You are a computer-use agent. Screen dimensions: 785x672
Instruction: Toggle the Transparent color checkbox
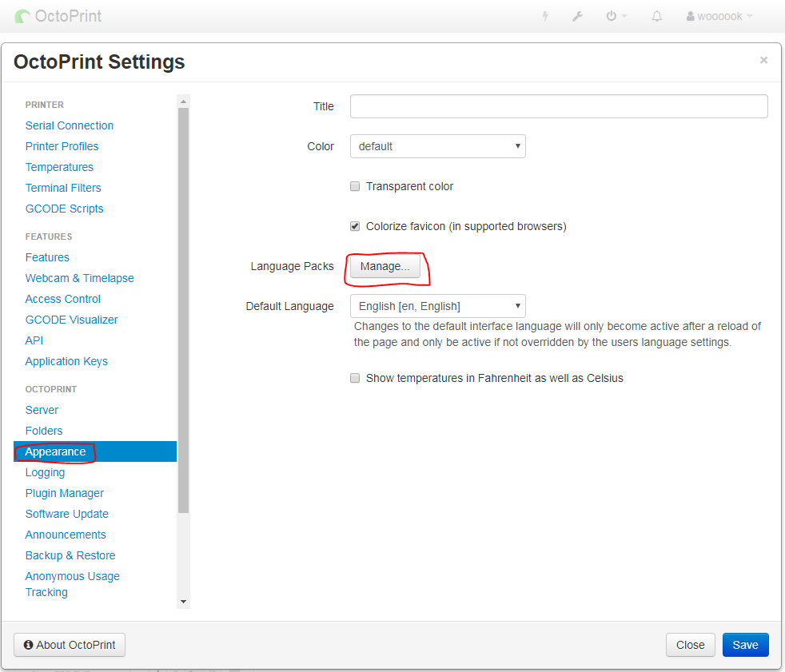[355, 187]
